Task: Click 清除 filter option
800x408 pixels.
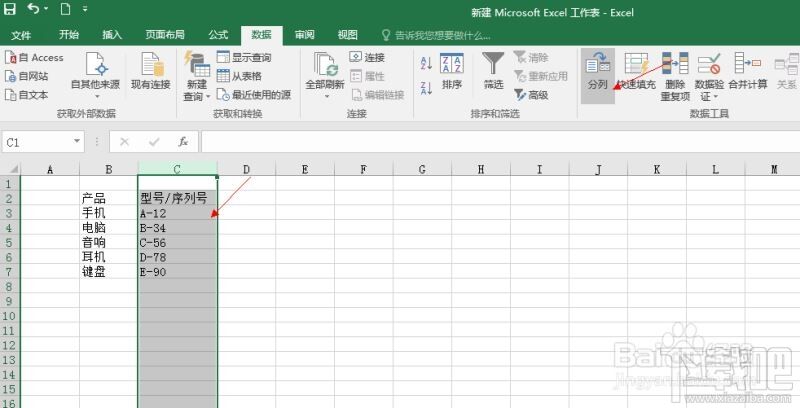Action: [531, 58]
